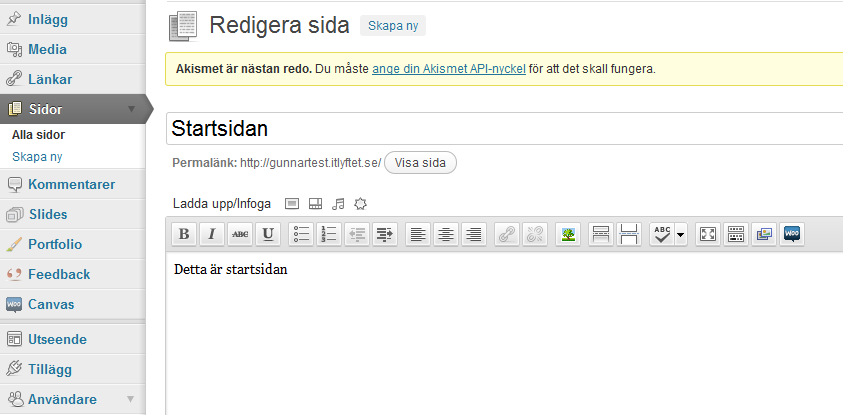Image resolution: width=843 pixels, height=415 pixels.
Task: Insert a numbered list
Action: click(329, 234)
